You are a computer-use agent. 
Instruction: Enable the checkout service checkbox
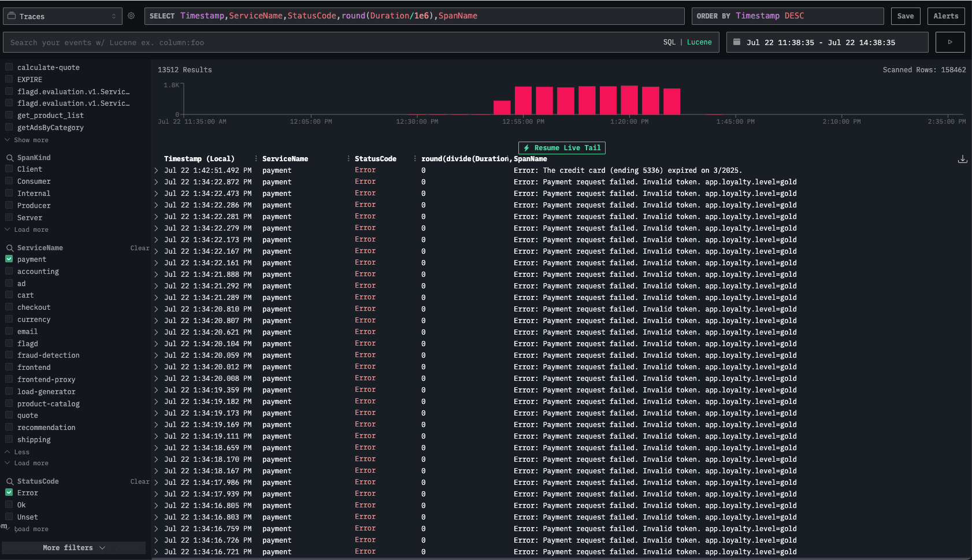point(9,307)
